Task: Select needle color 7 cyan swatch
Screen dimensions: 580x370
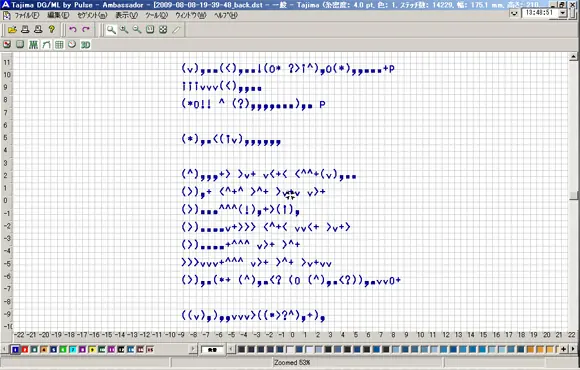Action: [73, 349]
